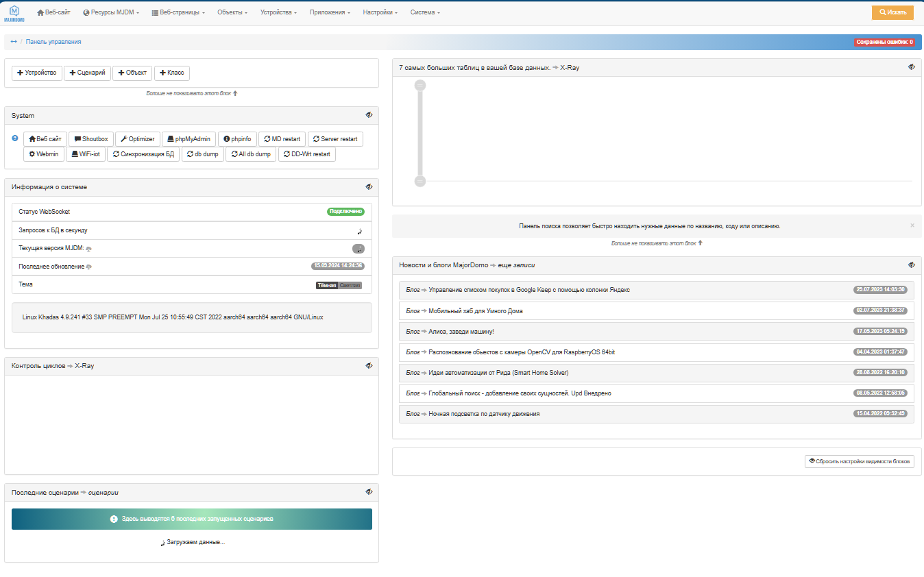Open the Shoutbox chat button
The image size is (924, 577).
click(x=91, y=139)
